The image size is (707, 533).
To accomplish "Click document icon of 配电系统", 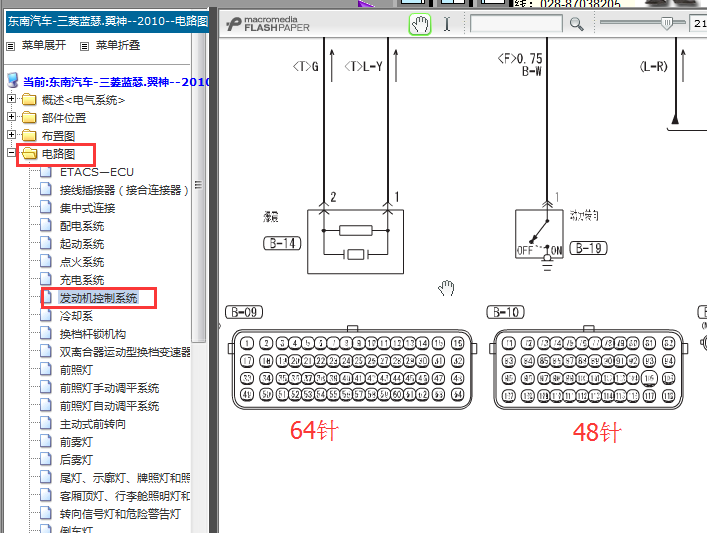I will tap(46, 225).
